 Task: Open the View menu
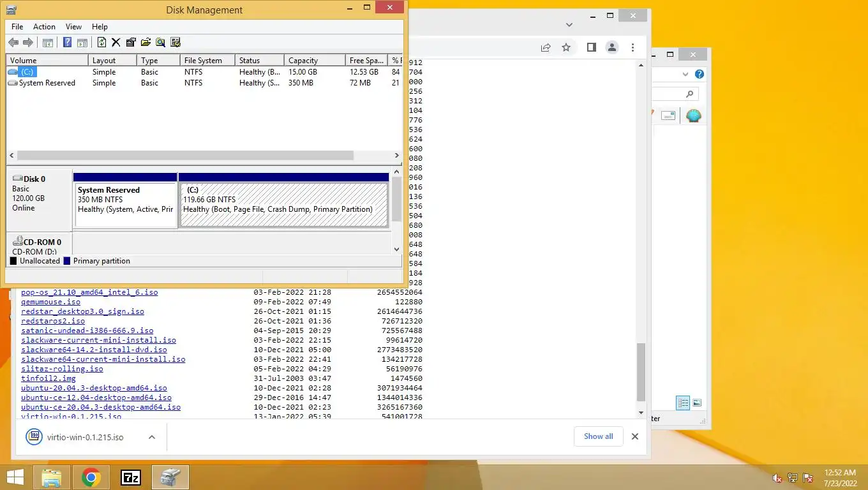click(73, 27)
